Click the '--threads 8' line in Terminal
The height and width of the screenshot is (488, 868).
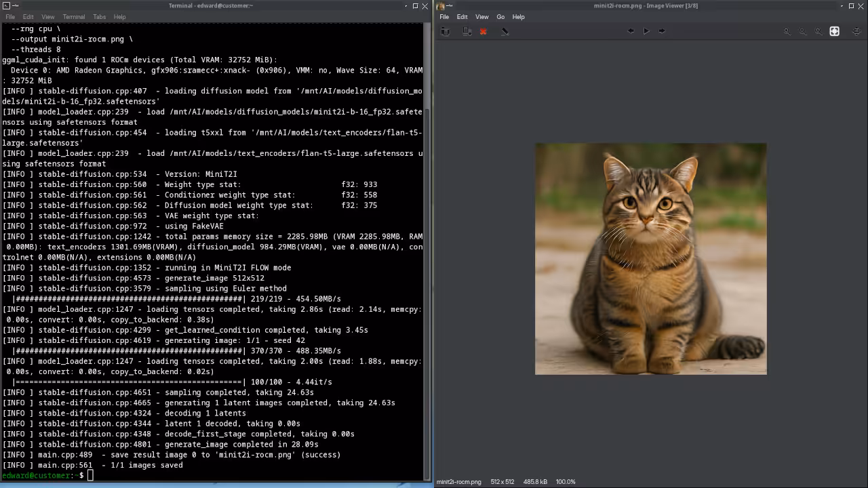tap(36, 49)
